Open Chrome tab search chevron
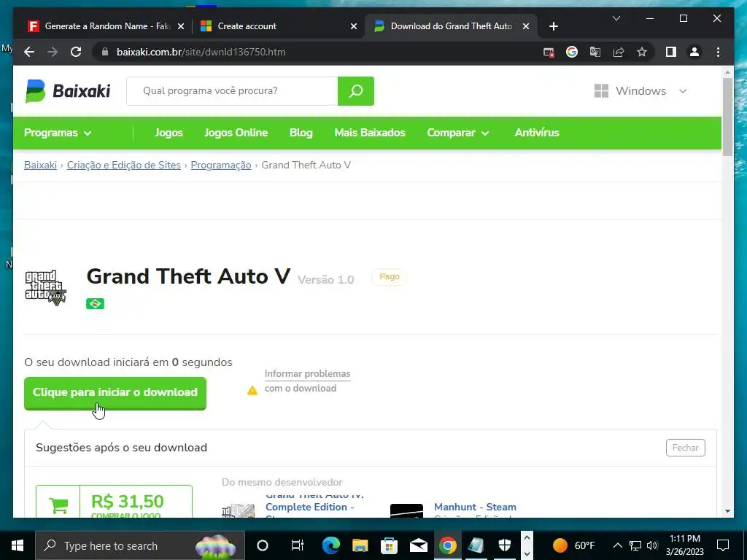 pyautogui.click(x=616, y=18)
